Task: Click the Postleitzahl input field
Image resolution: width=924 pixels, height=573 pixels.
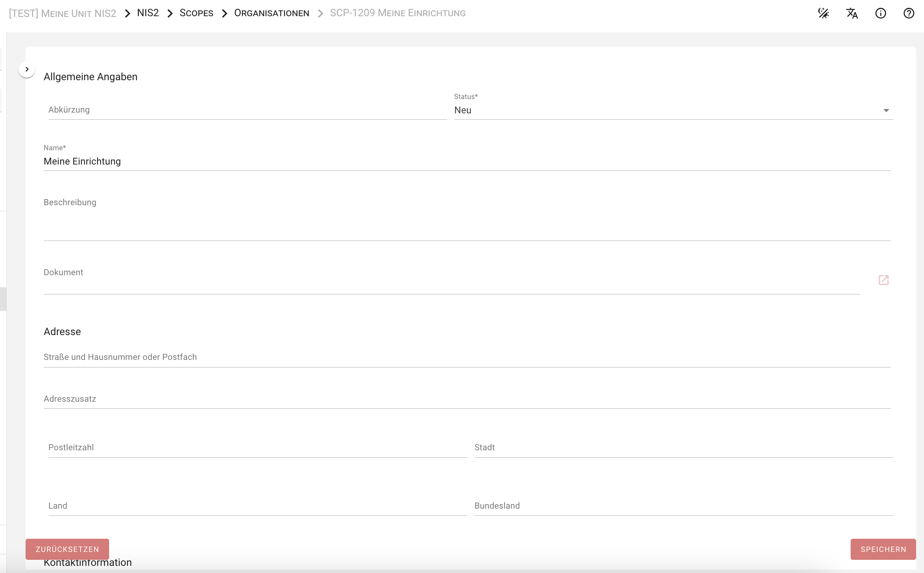Action: (x=257, y=448)
